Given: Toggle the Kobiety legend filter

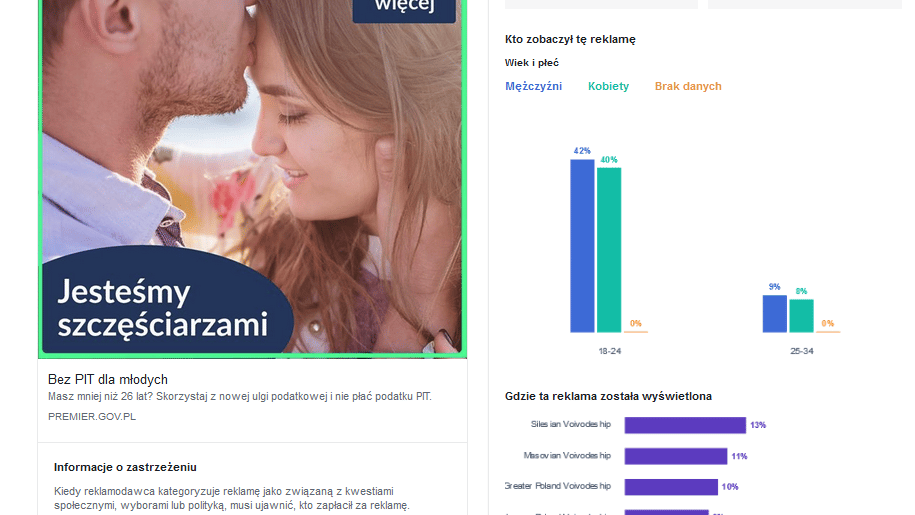Looking at the screenshot, I should pos(608,86).
